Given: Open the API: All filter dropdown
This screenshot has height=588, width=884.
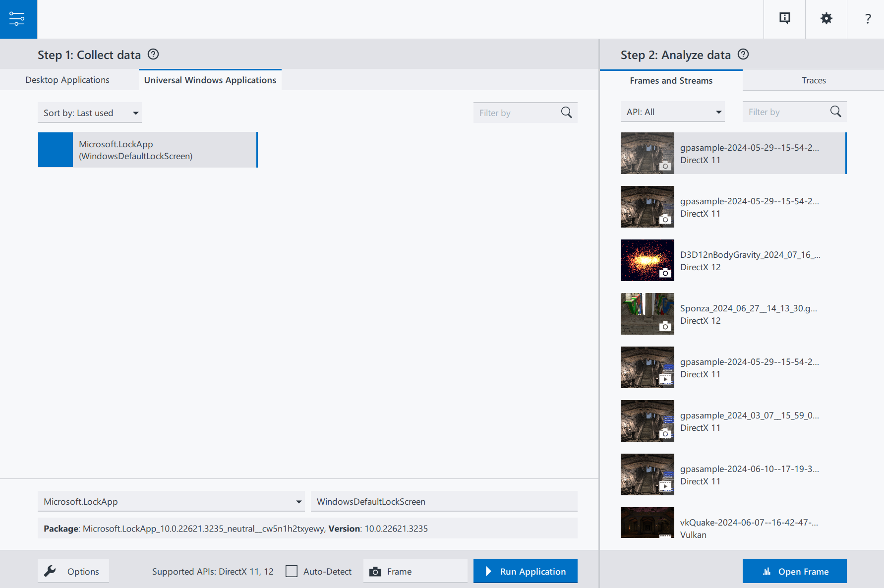Looking at the screenshot, I should click(673, 112).
